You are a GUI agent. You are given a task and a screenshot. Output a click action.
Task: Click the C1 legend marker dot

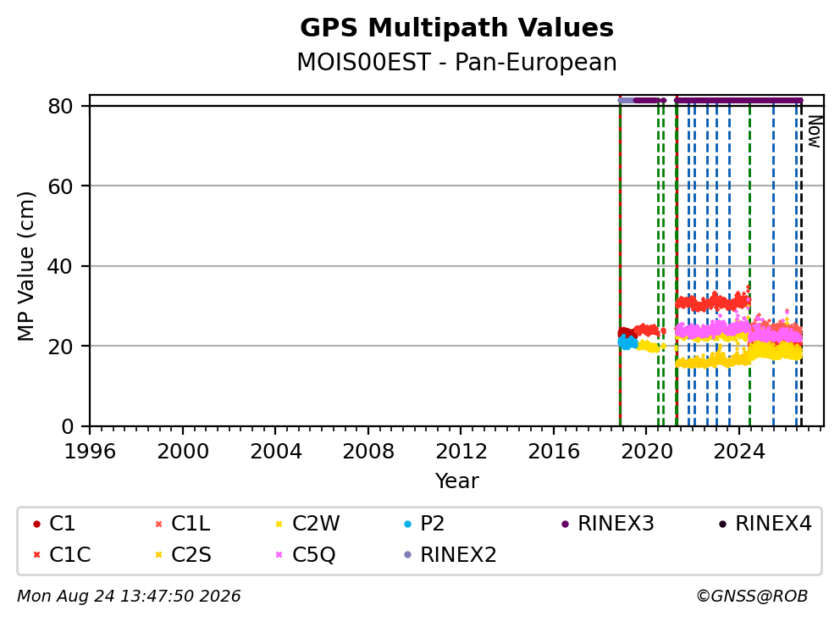tap(36, 524)
